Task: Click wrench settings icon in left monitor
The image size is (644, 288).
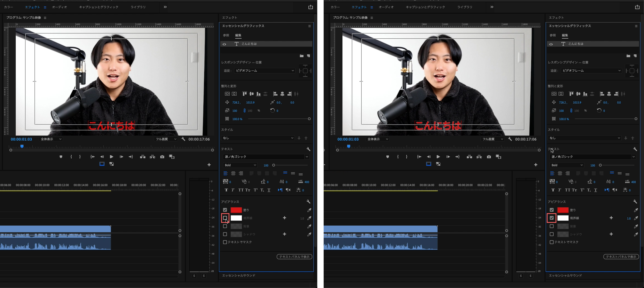Action: click(x=183, y=139)
